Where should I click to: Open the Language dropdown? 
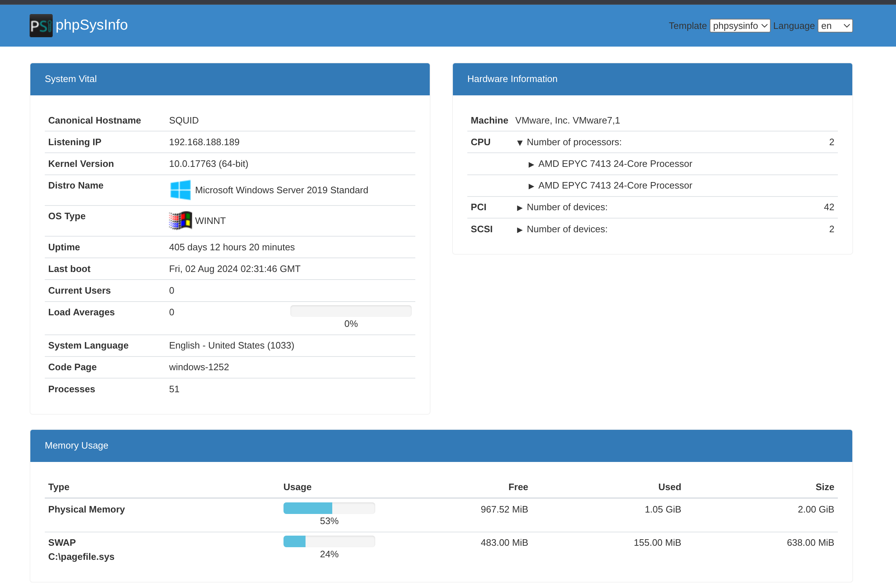coord(835,26)
